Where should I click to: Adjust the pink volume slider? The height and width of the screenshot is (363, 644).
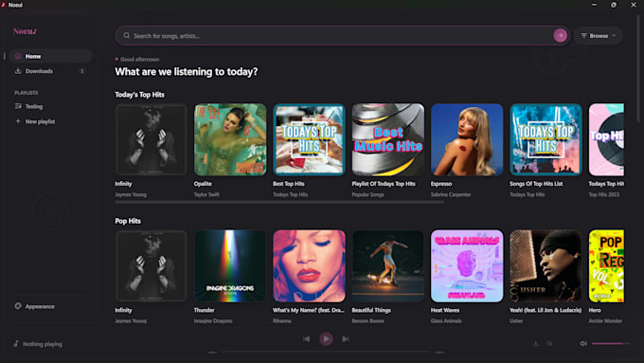(610, 344)
